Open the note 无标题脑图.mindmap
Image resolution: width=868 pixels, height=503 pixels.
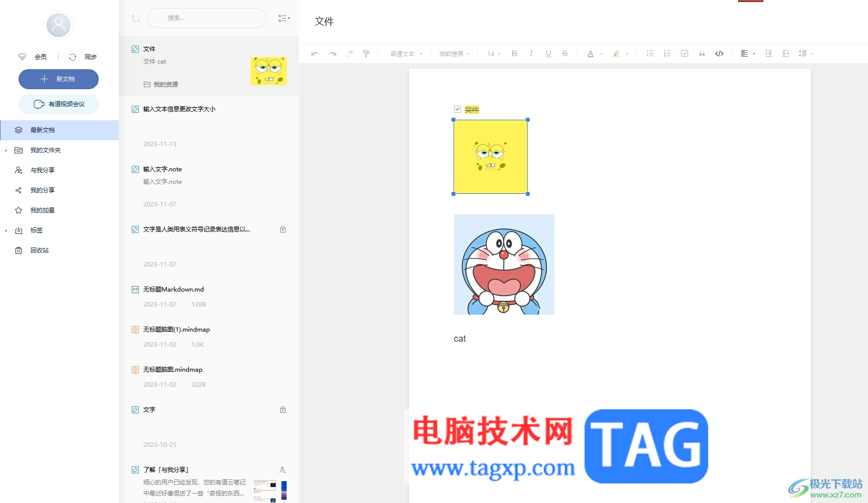[x=209, y=377]
